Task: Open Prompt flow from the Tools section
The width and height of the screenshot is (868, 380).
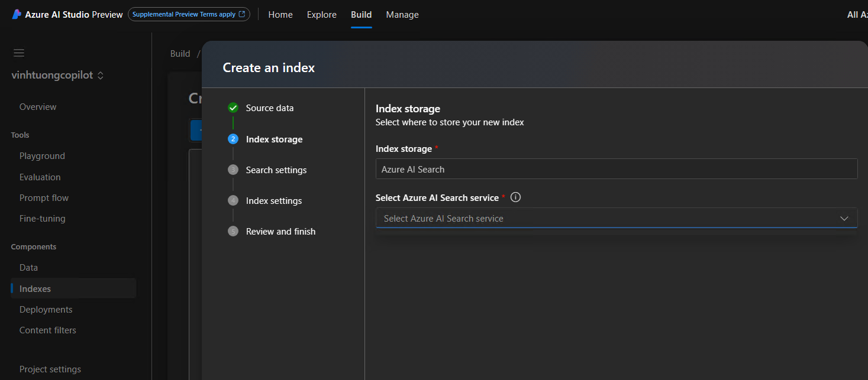Action: tap(43, 197)
